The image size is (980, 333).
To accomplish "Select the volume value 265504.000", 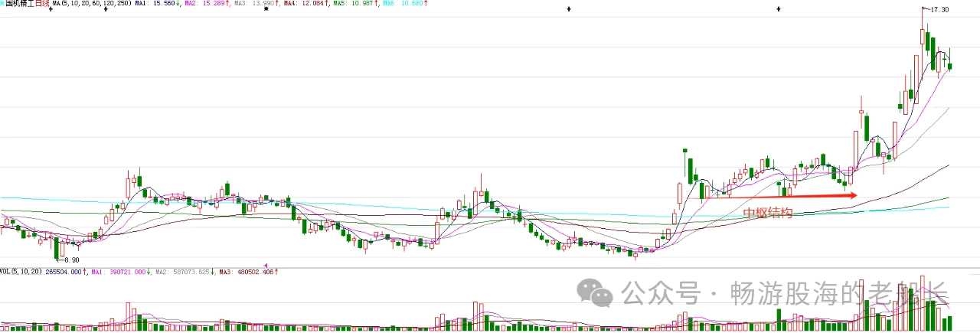I will pos(65,271).
